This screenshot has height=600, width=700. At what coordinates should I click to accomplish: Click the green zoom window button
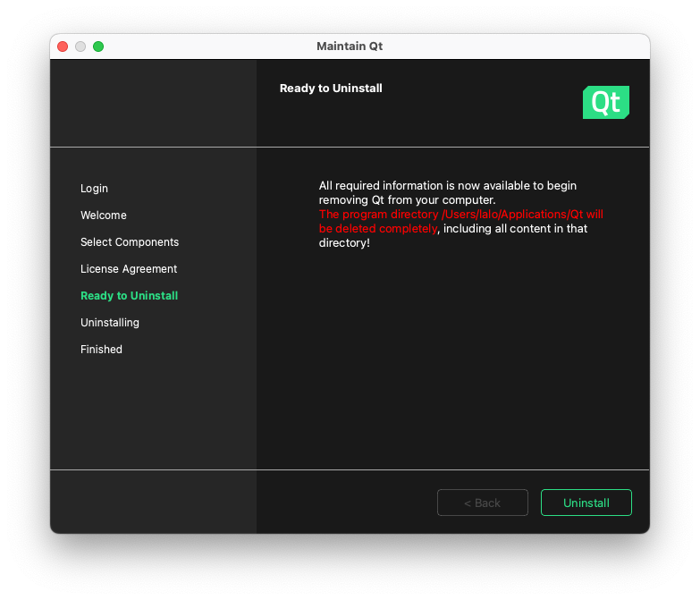click(98, 46)
